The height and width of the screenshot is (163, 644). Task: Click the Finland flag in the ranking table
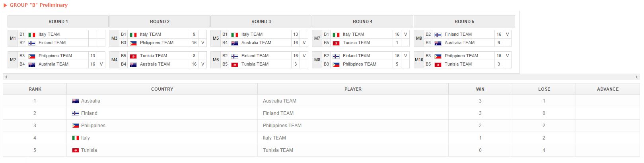[x=75, y=113]
